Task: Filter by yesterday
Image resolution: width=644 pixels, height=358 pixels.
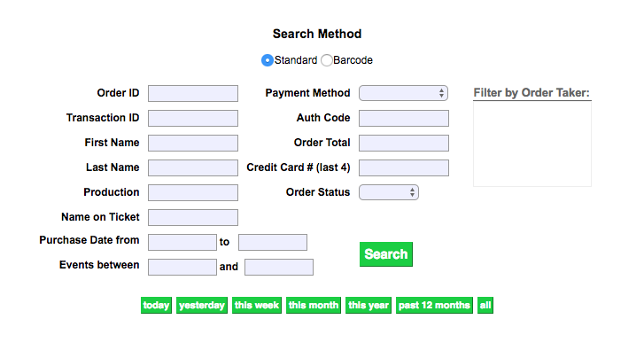Action: click(x=202, y=306)
